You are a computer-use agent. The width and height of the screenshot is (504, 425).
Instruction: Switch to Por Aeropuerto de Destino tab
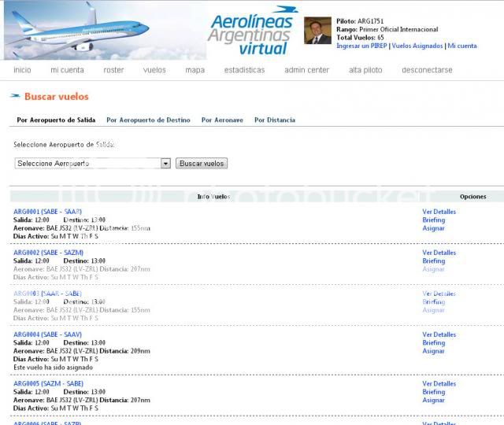coord(148,120)
